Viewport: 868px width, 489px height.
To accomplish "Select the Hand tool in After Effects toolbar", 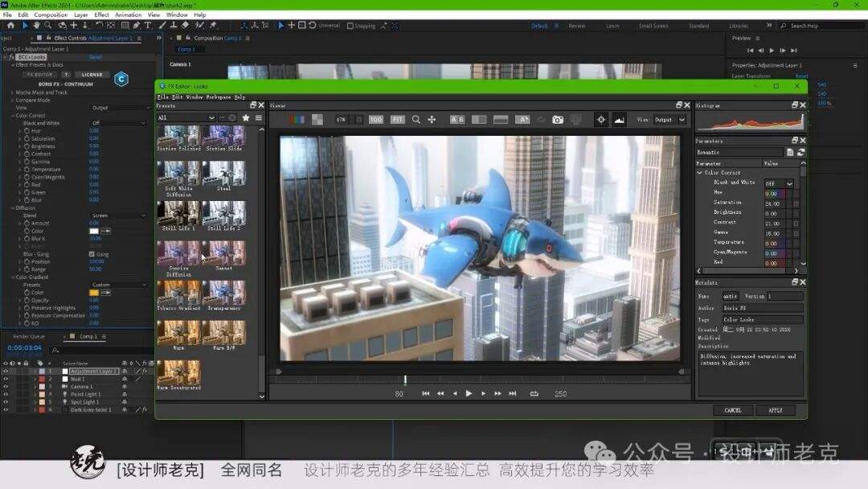I will (x=36, y=26).
